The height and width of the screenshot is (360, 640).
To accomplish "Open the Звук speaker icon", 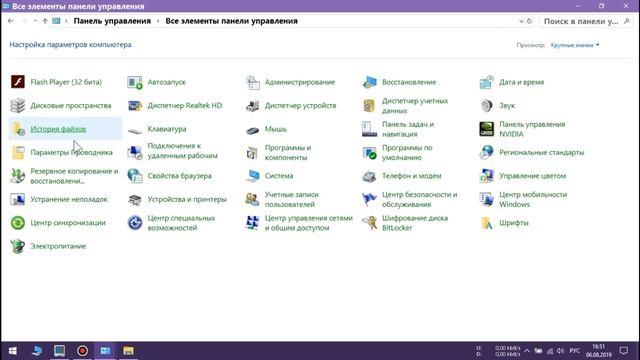I will (x=487, y=105).
